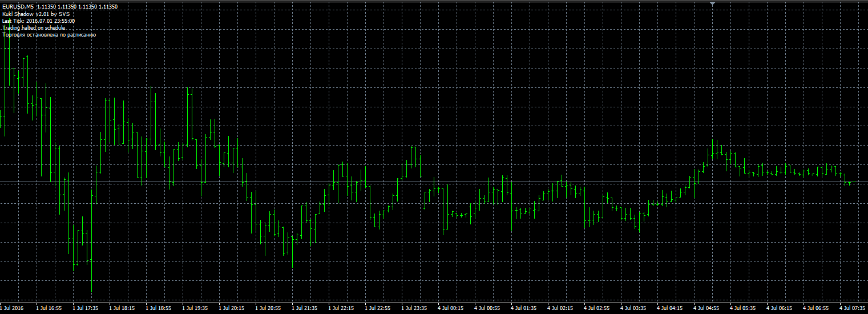Click the 'Kukl Shadow v2.01 by SVS' label
Image resolution: width=868 pixels, height=314 pixels.
35,14
